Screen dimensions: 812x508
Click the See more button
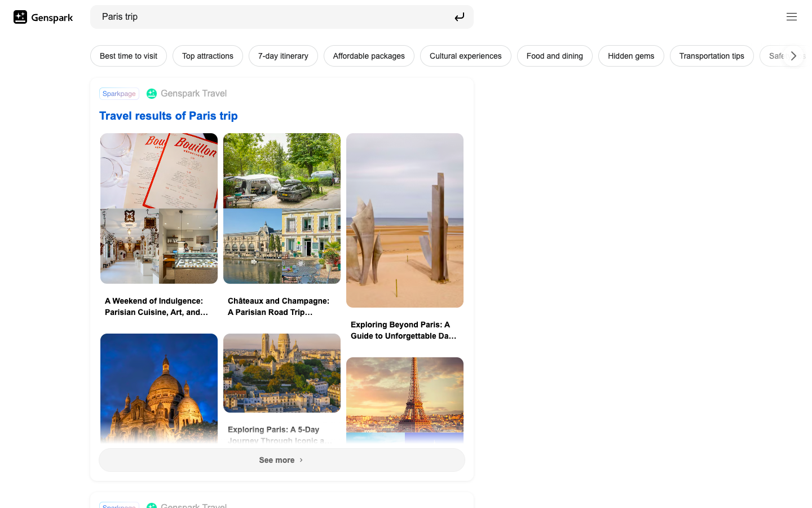tap(282, 460)
